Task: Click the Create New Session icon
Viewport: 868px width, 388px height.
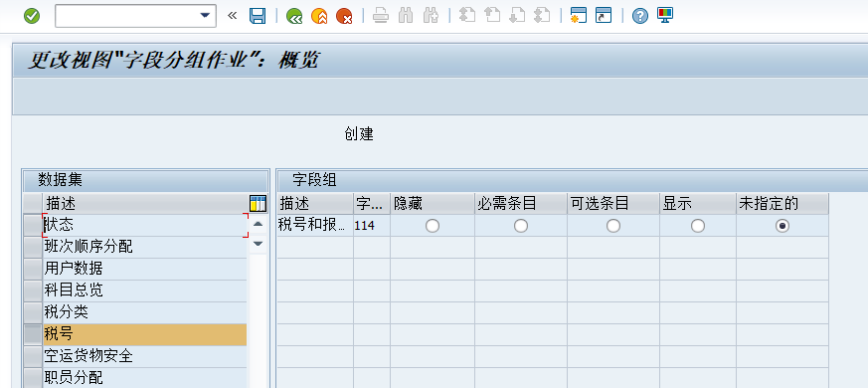Action: (579, 16)
